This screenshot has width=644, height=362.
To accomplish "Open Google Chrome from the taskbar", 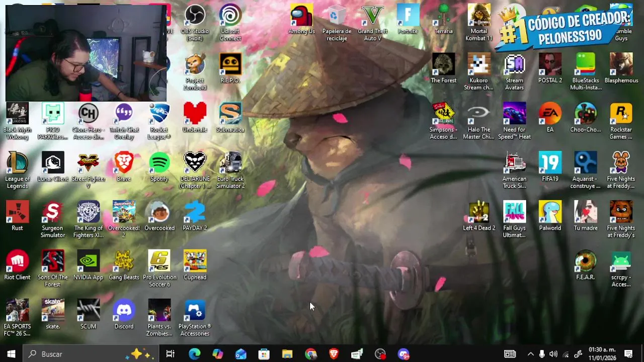I will (310, 354).
